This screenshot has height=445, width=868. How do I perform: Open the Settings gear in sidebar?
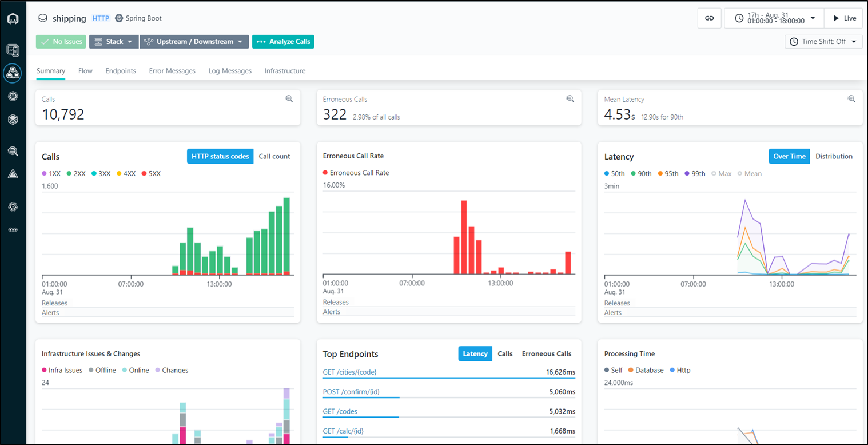click(x=13, y=206)
